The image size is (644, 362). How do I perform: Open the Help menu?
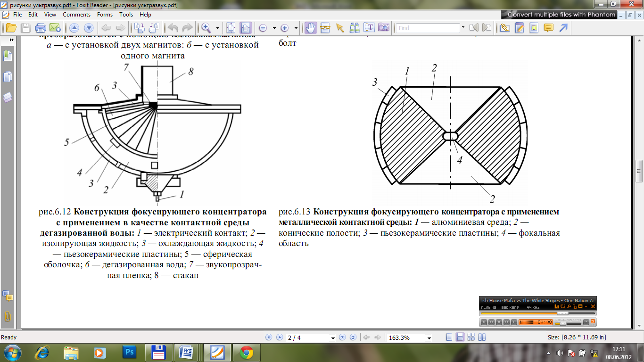coord(145,15)
